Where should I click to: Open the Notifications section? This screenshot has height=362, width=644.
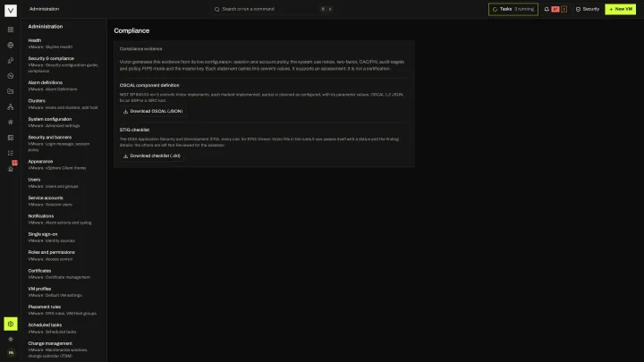[x=64, y=219]
